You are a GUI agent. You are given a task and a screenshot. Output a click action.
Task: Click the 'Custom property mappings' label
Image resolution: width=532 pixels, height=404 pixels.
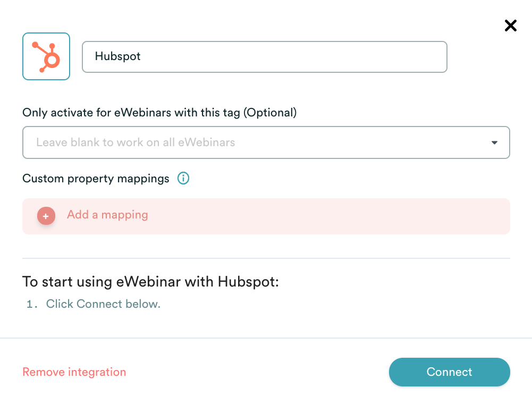point(96,179)
